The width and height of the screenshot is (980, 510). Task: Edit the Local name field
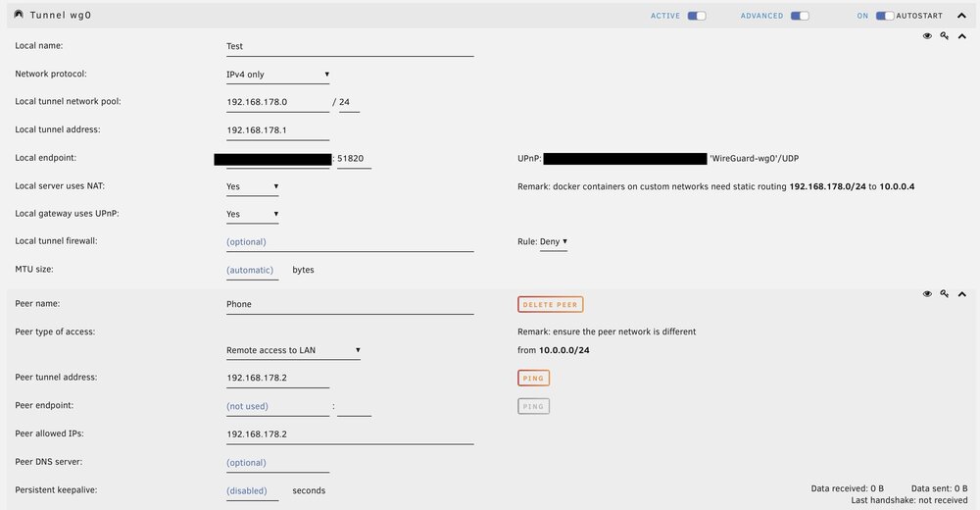coord(350,47)
